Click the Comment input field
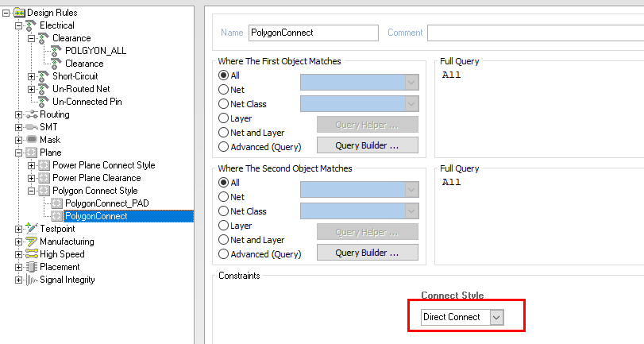Image resolution: width=644 pixels, height=344 pixels. click(534, 33)
